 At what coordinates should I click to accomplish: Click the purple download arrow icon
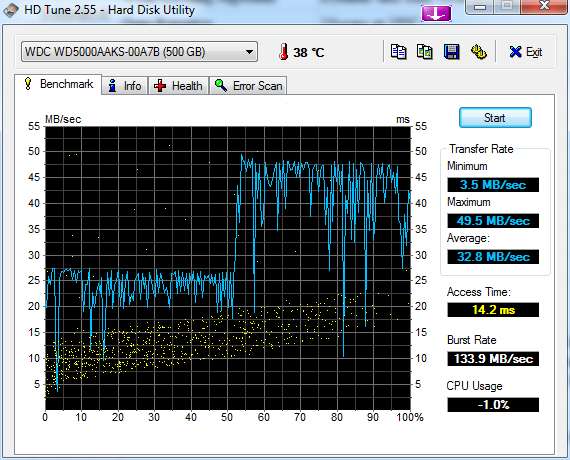click(436, 13)
